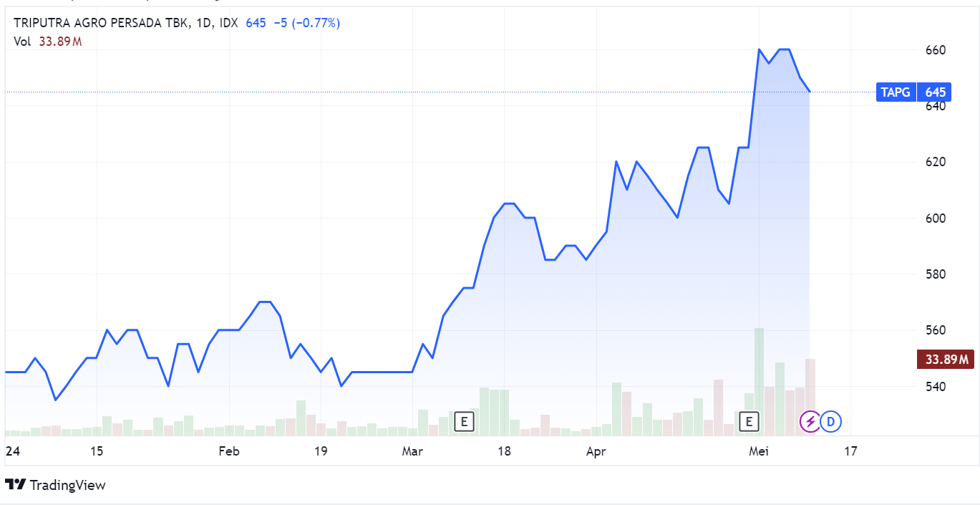This screenshot has width=980, height=505.
Task: Click the TRIPUTRA AGRO PERSADA TBK title
Action: 102,23
